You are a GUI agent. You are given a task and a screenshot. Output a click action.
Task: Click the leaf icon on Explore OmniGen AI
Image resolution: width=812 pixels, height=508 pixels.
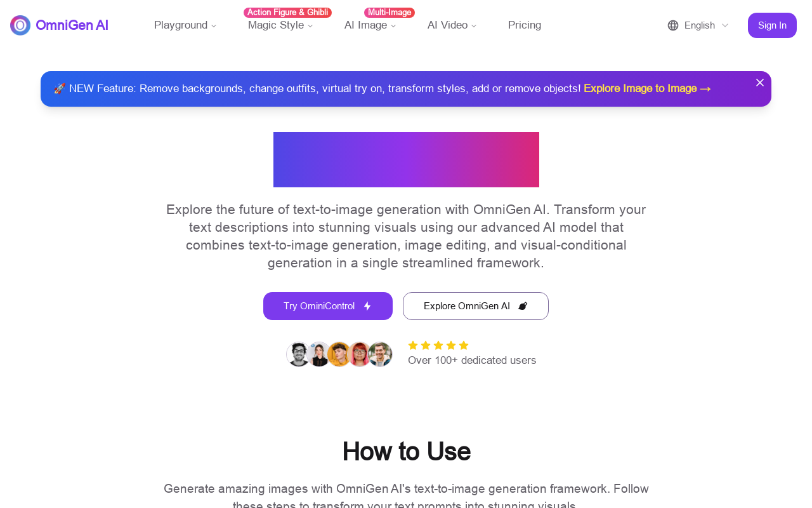(523, 306)
